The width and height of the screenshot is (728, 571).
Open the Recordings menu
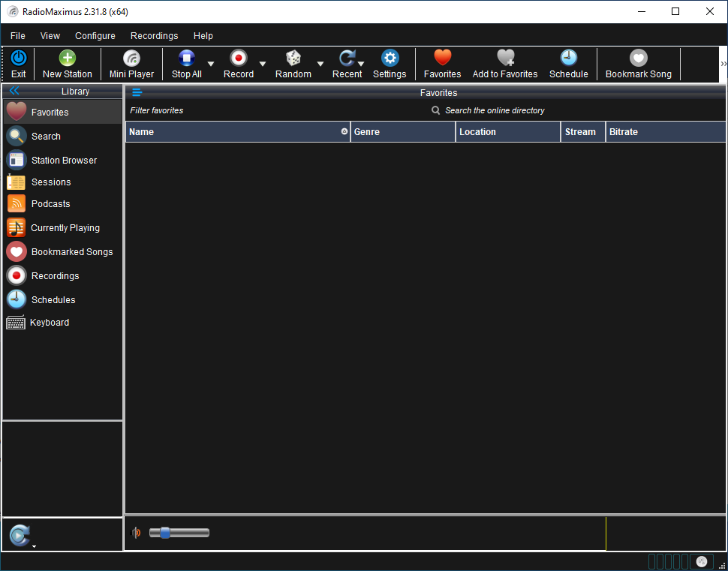154,35
